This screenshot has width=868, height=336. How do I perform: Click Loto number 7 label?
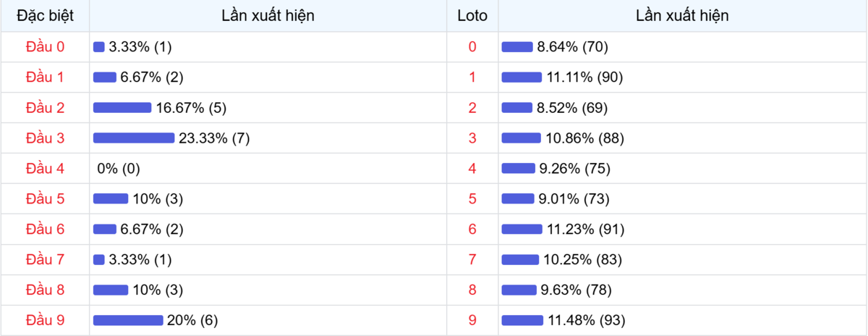[x=472, y=259]
